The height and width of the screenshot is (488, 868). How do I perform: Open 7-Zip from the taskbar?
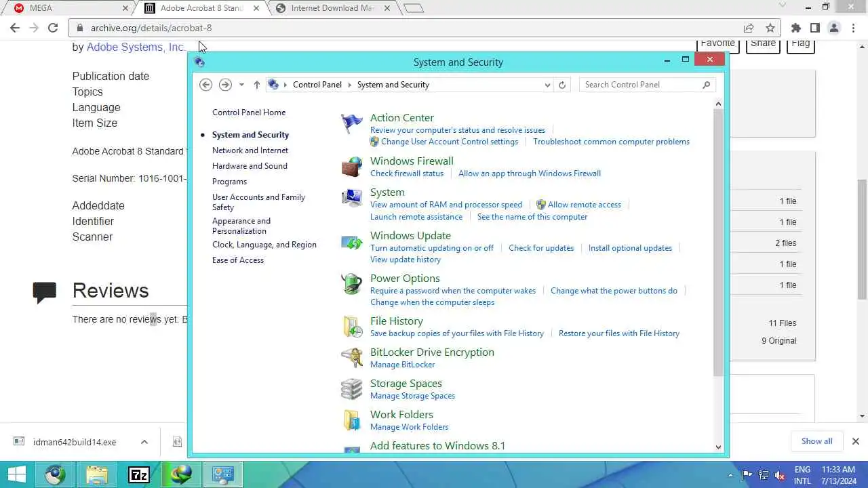138,474
